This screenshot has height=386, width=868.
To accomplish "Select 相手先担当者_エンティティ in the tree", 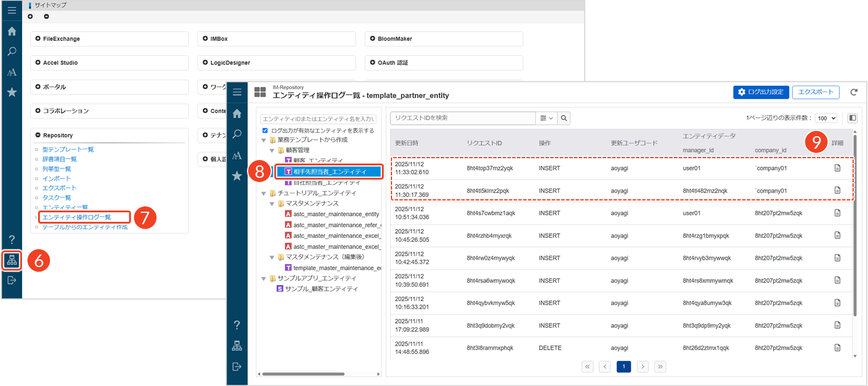I will click(x=329, y=171).
